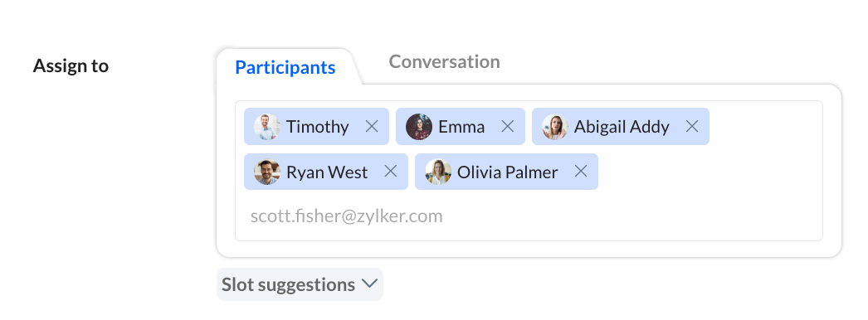Select the Participants tab
Image resolution: width=868 pixels, height=320 pixels.
point(285,67)
